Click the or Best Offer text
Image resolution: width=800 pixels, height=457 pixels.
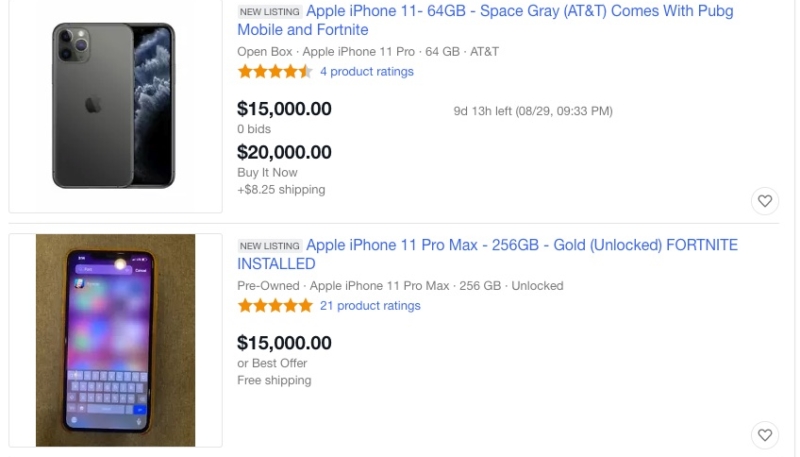pos(272,363)
